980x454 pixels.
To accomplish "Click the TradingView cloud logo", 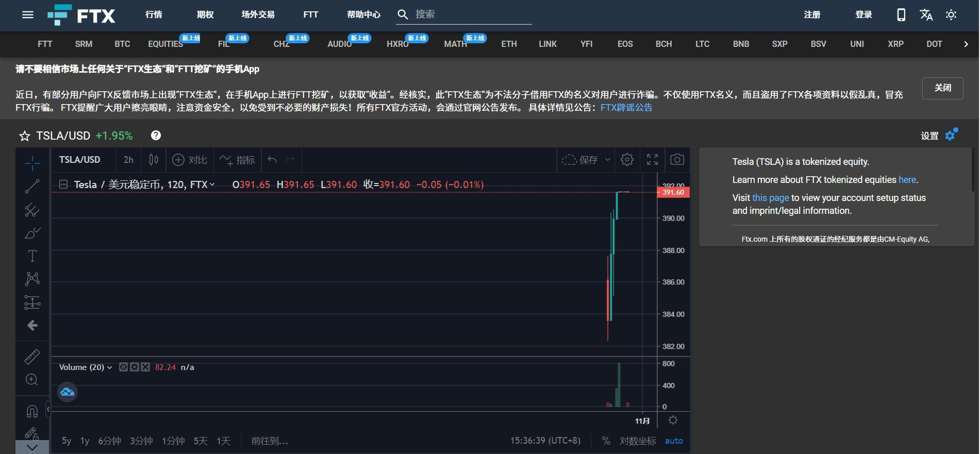I will tap(67, 392).
